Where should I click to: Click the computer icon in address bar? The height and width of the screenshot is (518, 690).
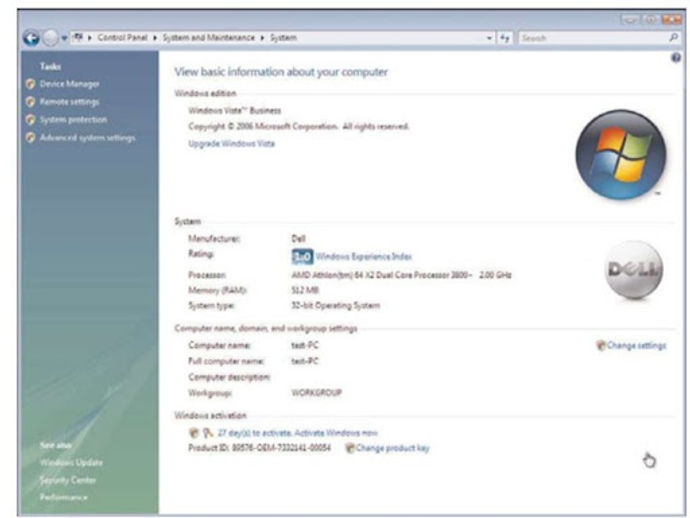point(78,37)
